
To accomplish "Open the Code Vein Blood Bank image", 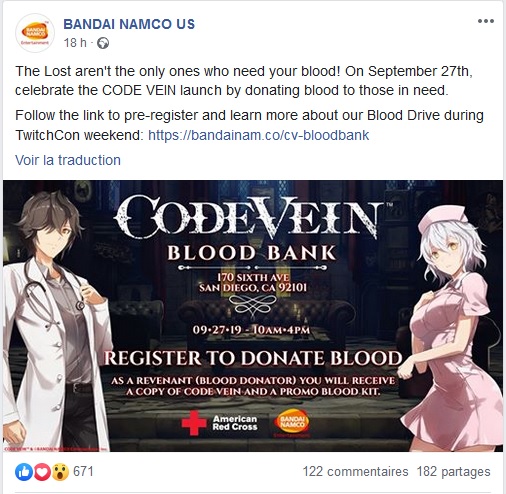I will point(253,316).
